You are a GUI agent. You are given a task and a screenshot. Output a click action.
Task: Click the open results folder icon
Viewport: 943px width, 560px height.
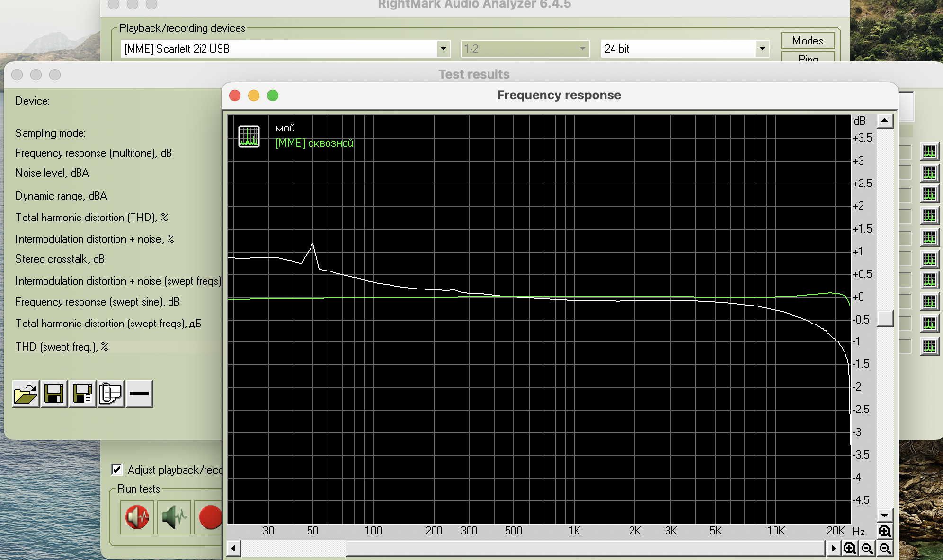(x=26, y=394)
